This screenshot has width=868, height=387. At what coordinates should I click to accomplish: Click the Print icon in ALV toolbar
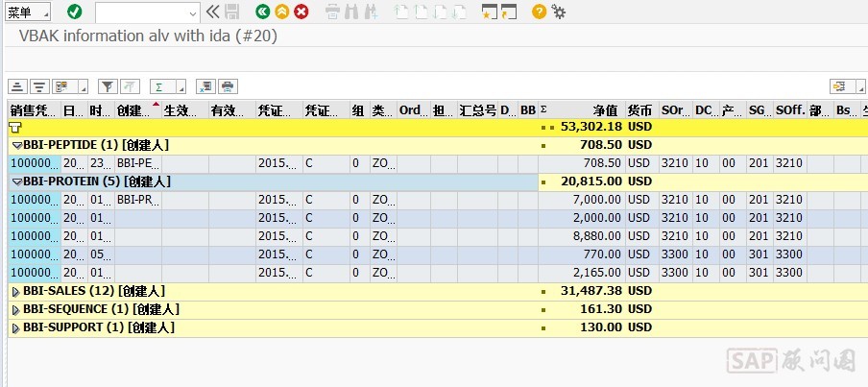click(228, 85)
